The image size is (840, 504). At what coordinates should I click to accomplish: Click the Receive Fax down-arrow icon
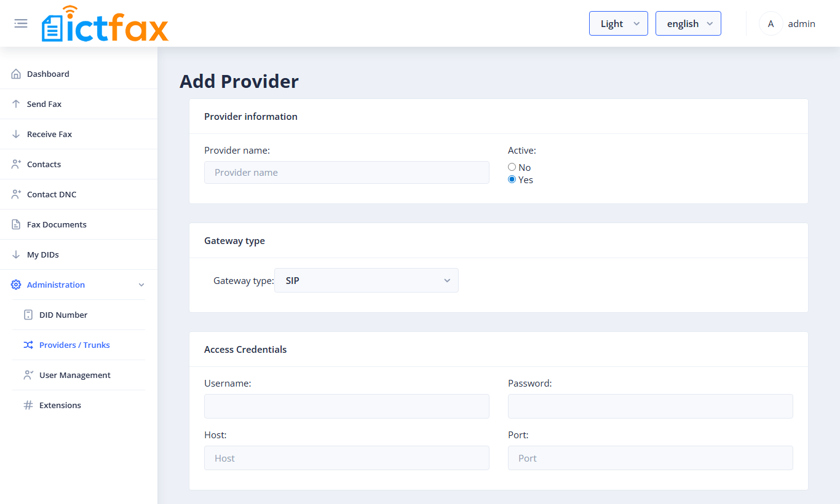(x=16, y=134)
